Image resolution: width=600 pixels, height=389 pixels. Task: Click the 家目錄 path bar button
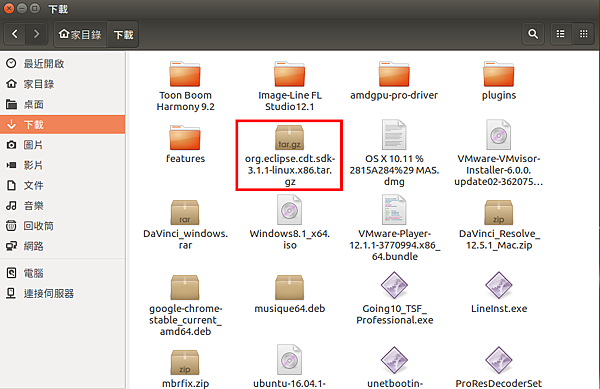pyautogui.click(x=80, y=34)
